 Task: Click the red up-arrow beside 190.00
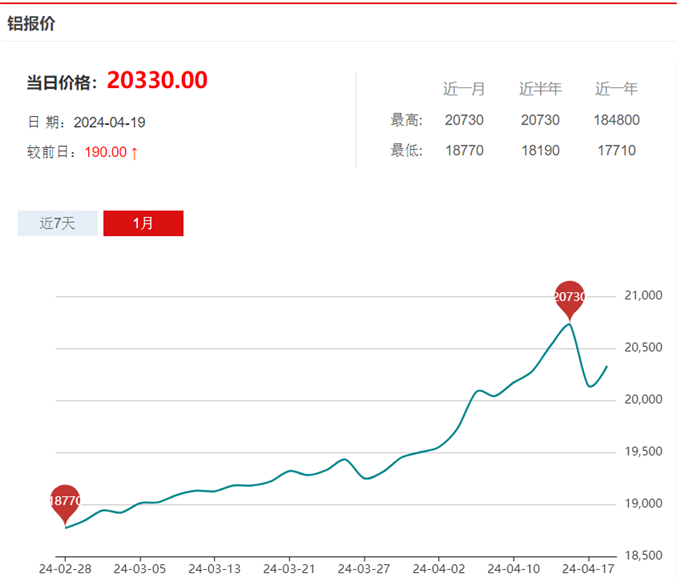[x=134, y=153]
